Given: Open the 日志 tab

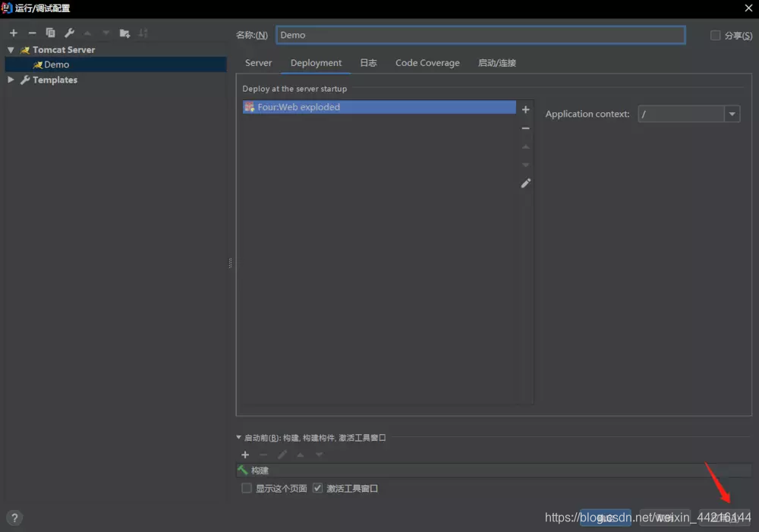Looking at the screenshot, I should 368,63.
